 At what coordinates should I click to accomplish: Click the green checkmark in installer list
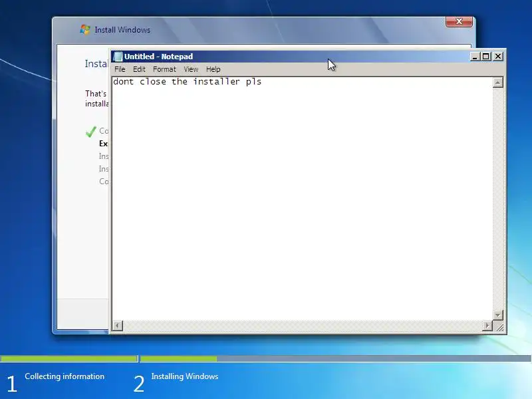pyautogui.click(x=91, y=132)
